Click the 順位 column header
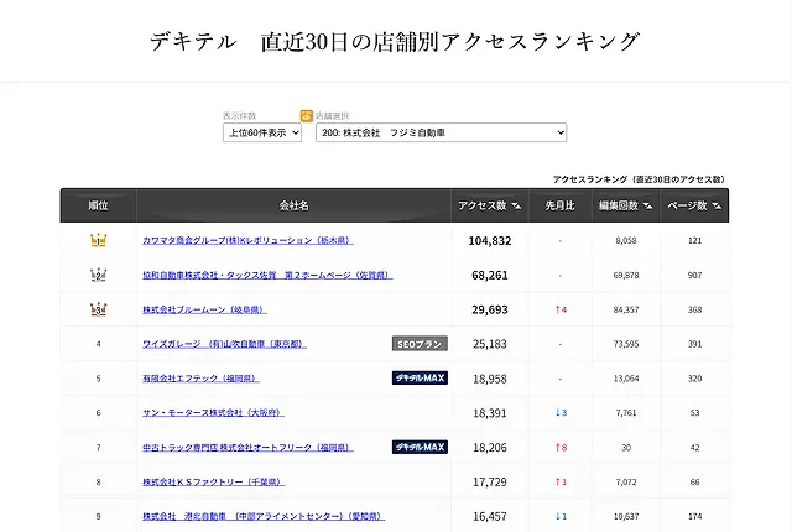The width and height of the screenshot is (792, 532). 98,205
